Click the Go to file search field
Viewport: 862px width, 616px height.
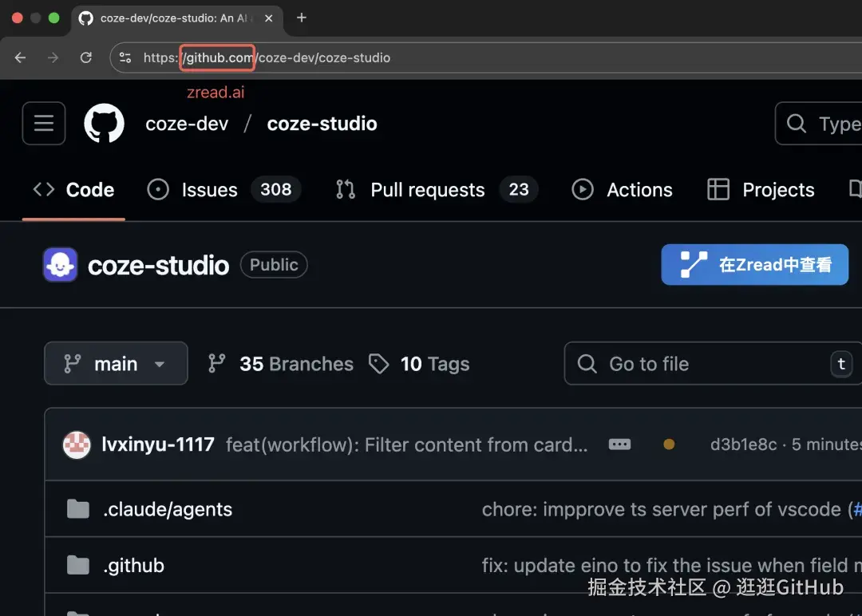pos(713,363)
